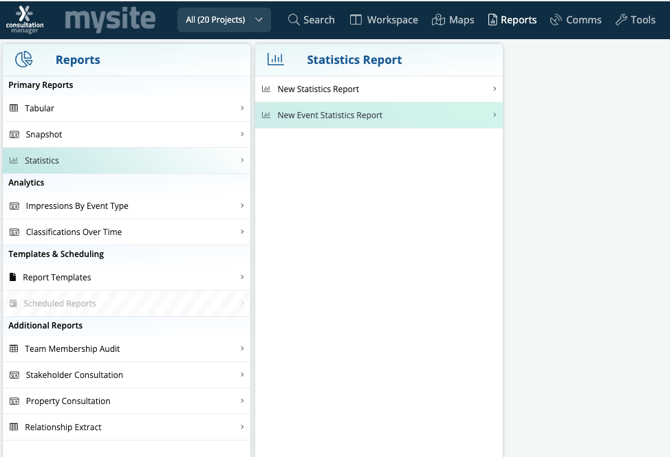
Task: Choose New Event Statistics Report
Action: pos(379,115)
